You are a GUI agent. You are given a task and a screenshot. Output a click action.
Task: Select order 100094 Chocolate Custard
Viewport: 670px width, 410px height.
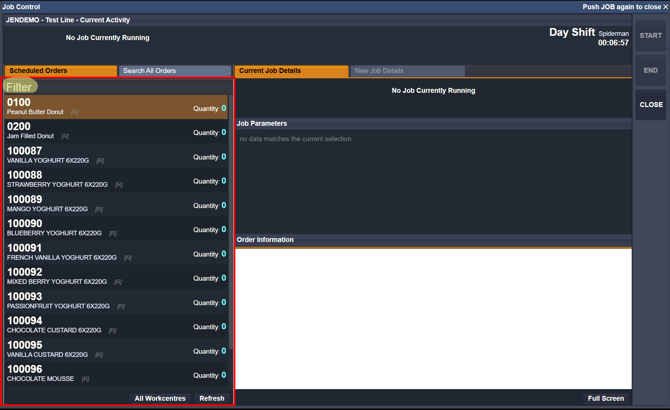(116, 326)
